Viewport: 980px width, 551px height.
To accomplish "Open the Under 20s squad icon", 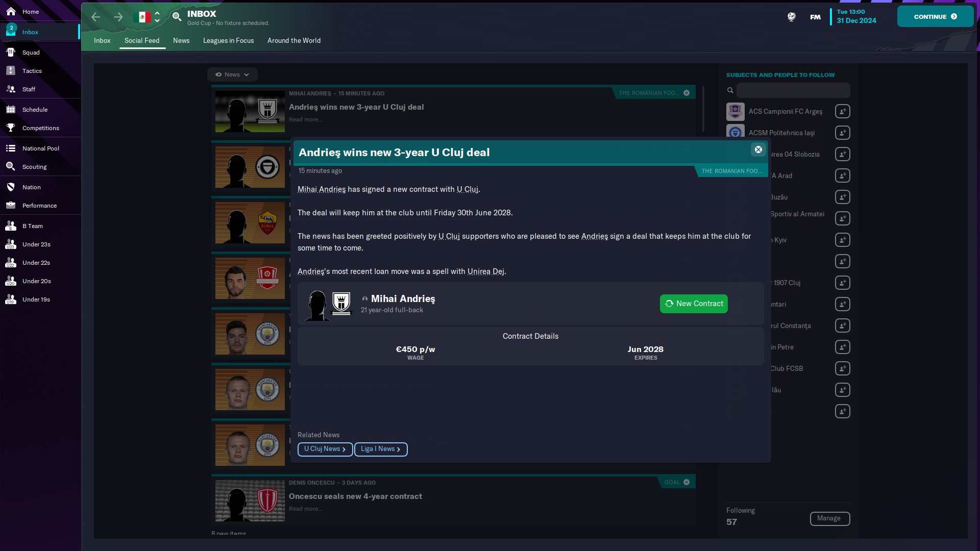I will tap(11, 281).
